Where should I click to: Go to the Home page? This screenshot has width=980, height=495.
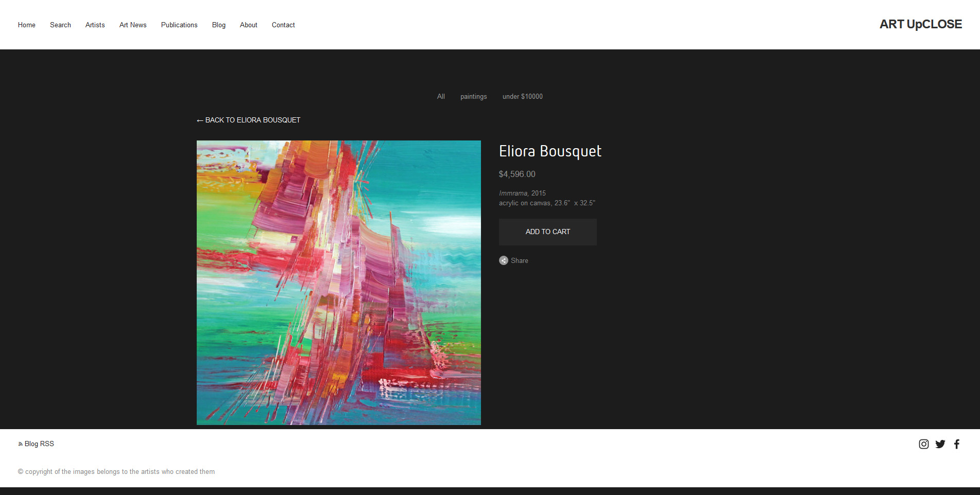(x=27, y=25)
